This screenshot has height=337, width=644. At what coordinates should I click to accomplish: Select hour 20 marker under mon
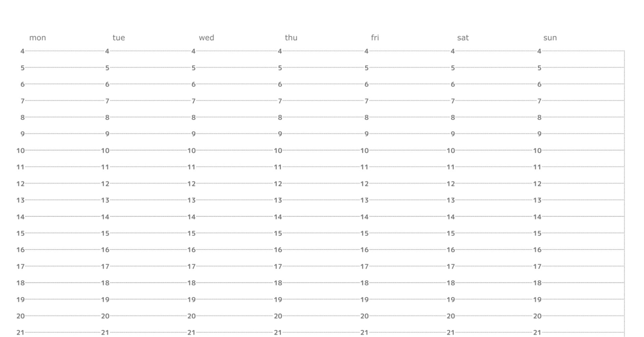(x=20, y=316)
